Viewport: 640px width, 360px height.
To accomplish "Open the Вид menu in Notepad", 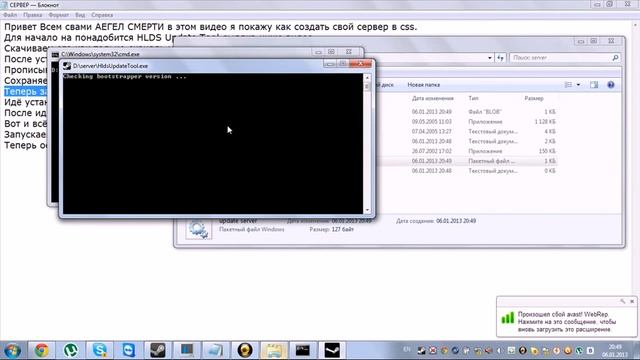I will (80, 15).
